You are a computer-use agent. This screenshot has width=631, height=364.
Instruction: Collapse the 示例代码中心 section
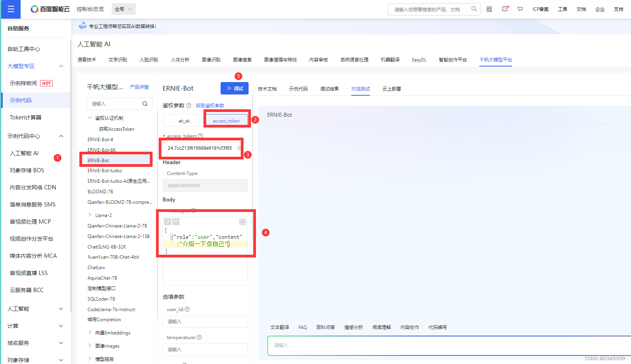click(x=61, y=136)
